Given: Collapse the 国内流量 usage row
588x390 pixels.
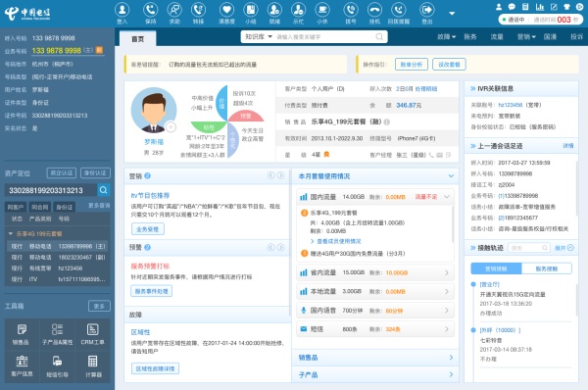Looking at the screenshot, I should pyautogui.click(x=447, y=197).
